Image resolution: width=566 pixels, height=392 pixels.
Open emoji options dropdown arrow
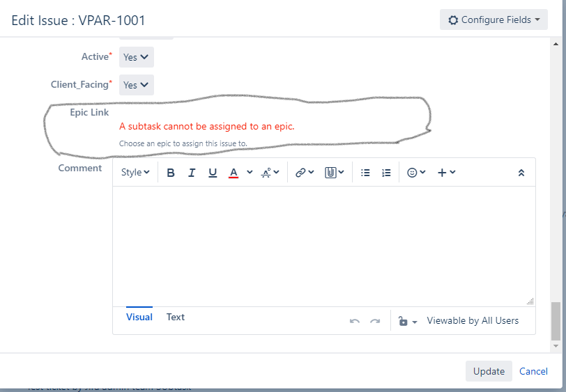[x=422, y=172]
